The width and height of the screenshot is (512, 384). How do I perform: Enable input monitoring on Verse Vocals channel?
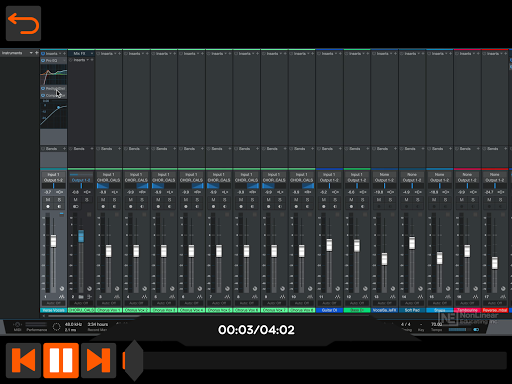coord(59,207)
